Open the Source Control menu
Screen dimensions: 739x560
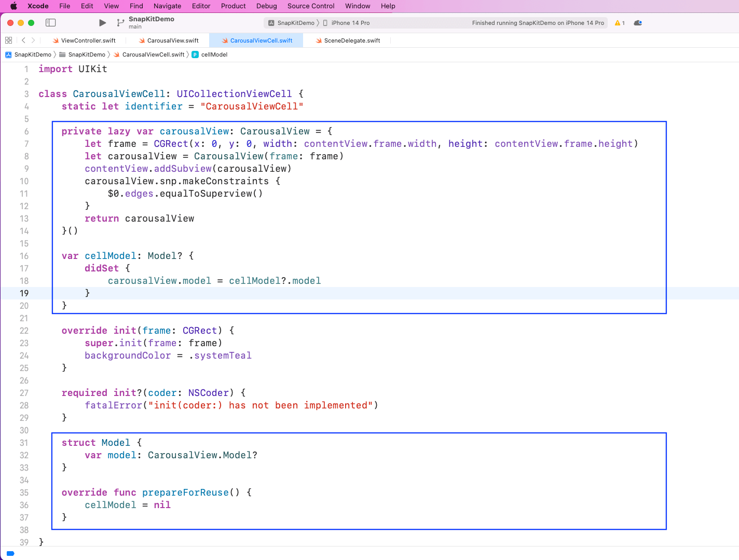(311, 6)
